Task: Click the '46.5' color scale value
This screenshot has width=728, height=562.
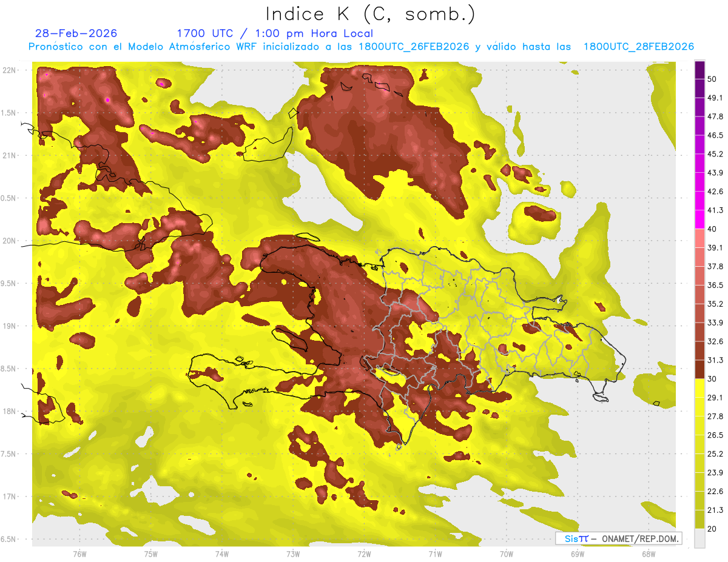Action: [x=716, y=135]
